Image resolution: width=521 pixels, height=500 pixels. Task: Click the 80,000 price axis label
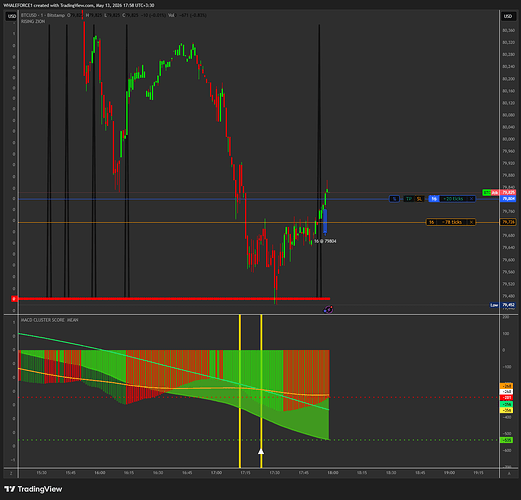tap(508, 139)
